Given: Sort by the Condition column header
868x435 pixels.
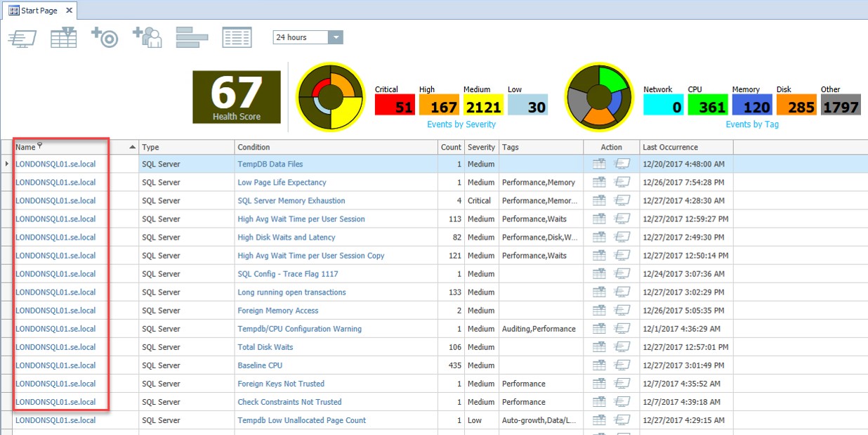Looking at the screenshot, I should (336, 148).
